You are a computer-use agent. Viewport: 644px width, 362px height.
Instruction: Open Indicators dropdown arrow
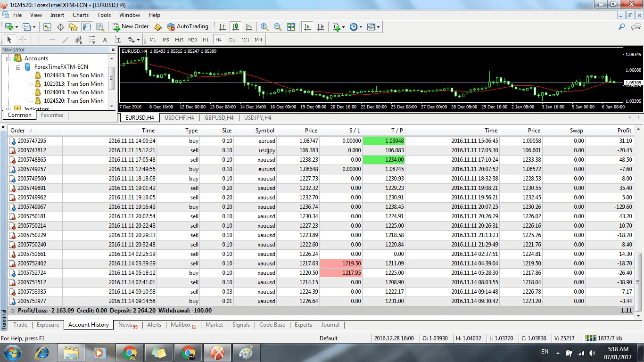click(x=343, y=27)
